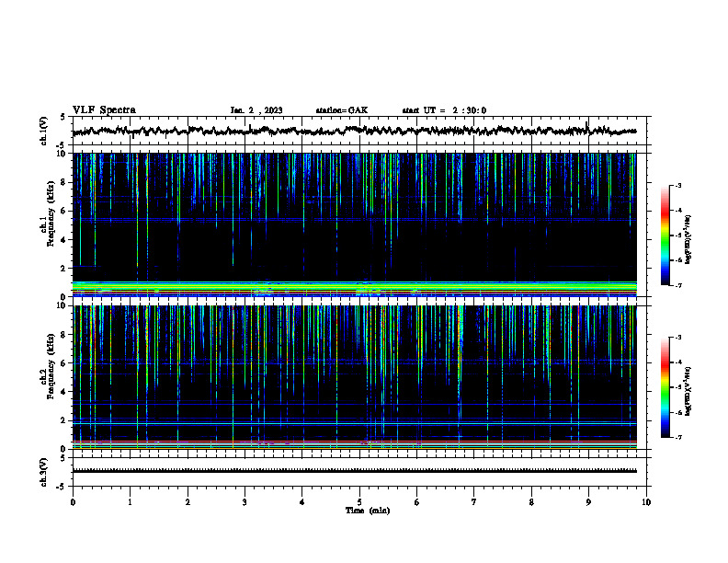This screenshot has width=728, height=563.
Task: Click the 1 minute tick on time axis
Action: pos(130,502)
